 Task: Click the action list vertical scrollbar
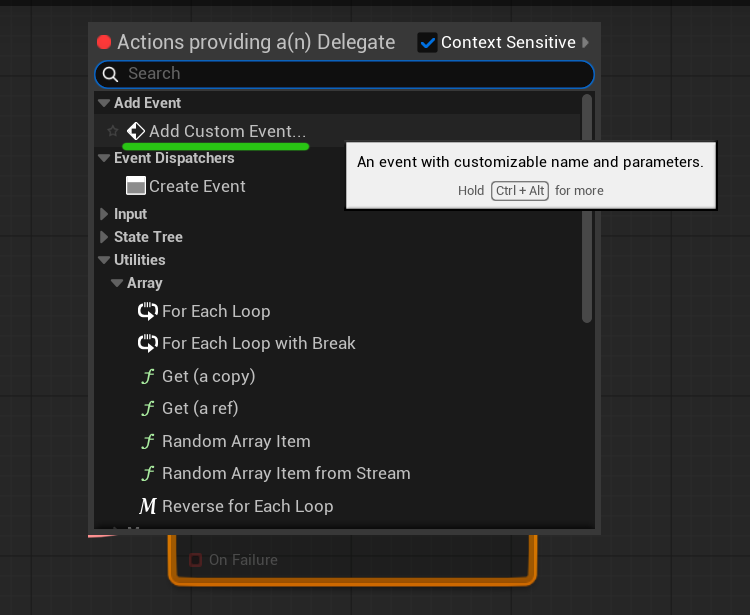pyautogui.click(x=587, y=209)
